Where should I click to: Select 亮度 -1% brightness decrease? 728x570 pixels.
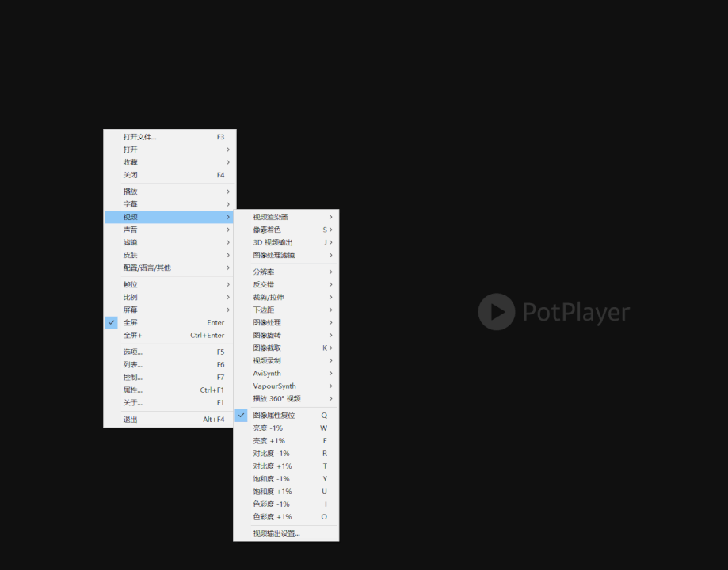286,428
